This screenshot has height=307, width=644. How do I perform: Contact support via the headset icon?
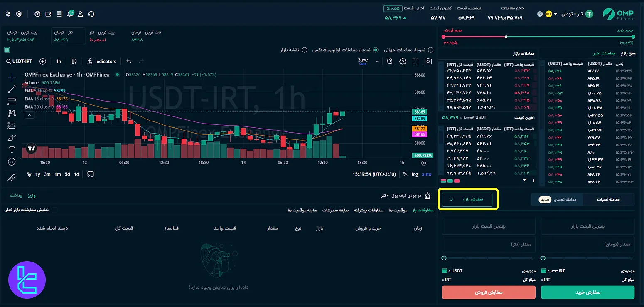[91, 14]
